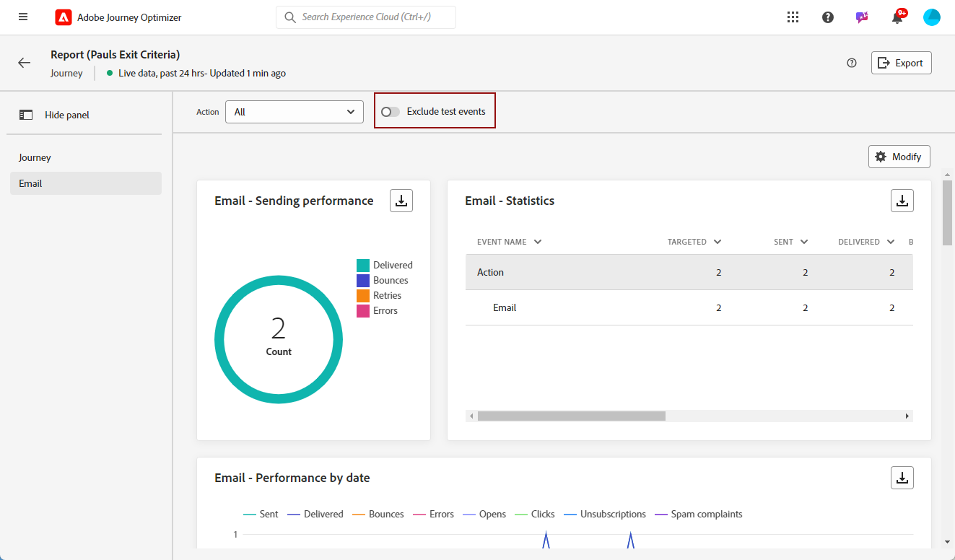Open the hamburger navigation menu

tap(23, 17)
